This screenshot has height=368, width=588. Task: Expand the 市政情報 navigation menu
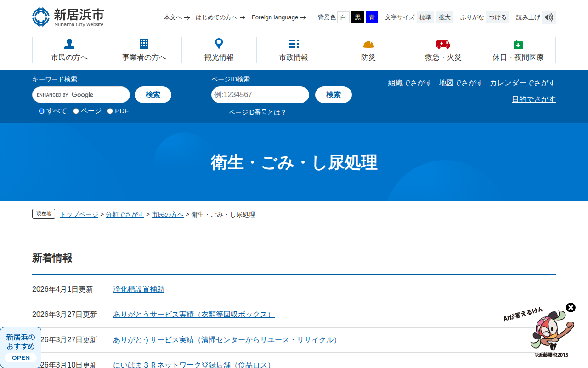tap(294, 50)
